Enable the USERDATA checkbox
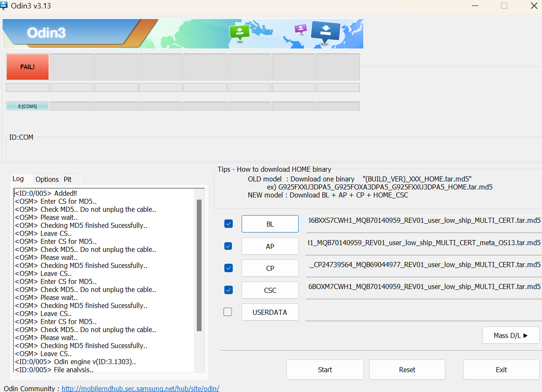The width and height of the screenshot is (542, 392). [x=228, y=312]
